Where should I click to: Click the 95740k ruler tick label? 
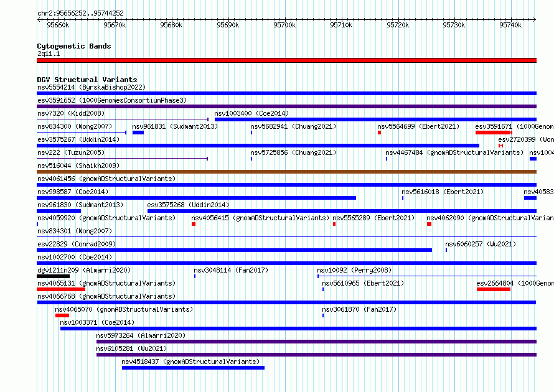click(510, 25)
